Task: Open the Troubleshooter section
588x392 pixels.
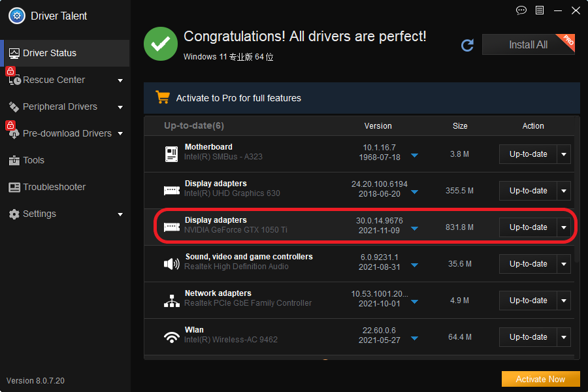Action: click(65, 188)
